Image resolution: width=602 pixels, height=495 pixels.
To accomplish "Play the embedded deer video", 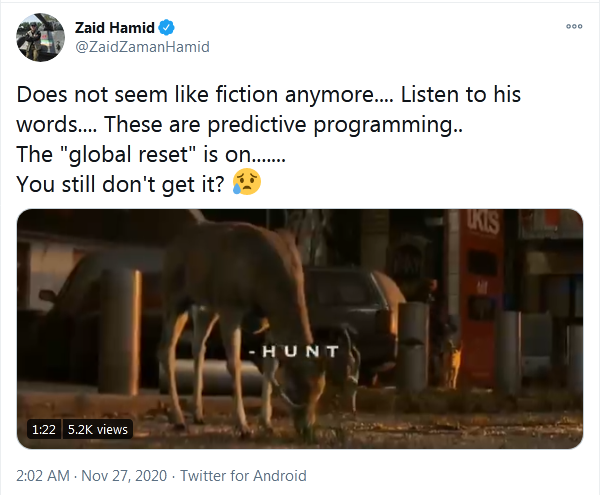I will (x=300, y=329).
